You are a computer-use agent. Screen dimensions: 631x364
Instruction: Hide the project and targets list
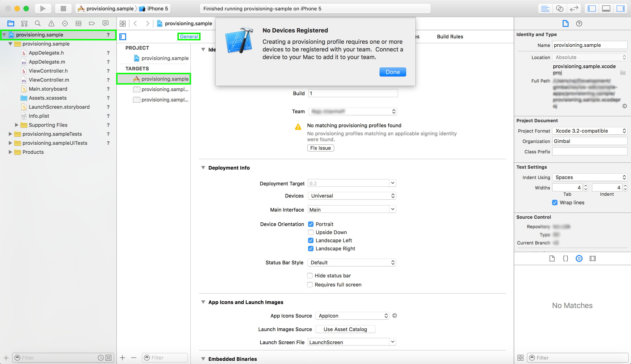click(123, 37)
